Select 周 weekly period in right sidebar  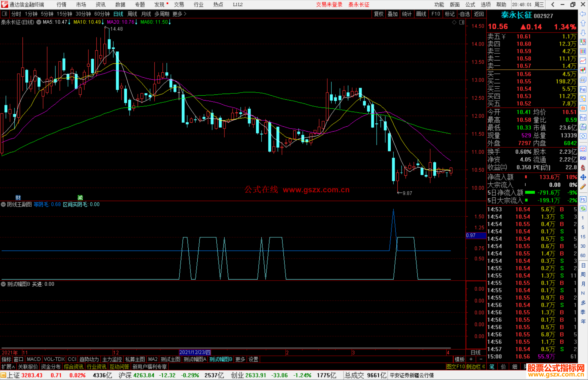tap(583, 274)
